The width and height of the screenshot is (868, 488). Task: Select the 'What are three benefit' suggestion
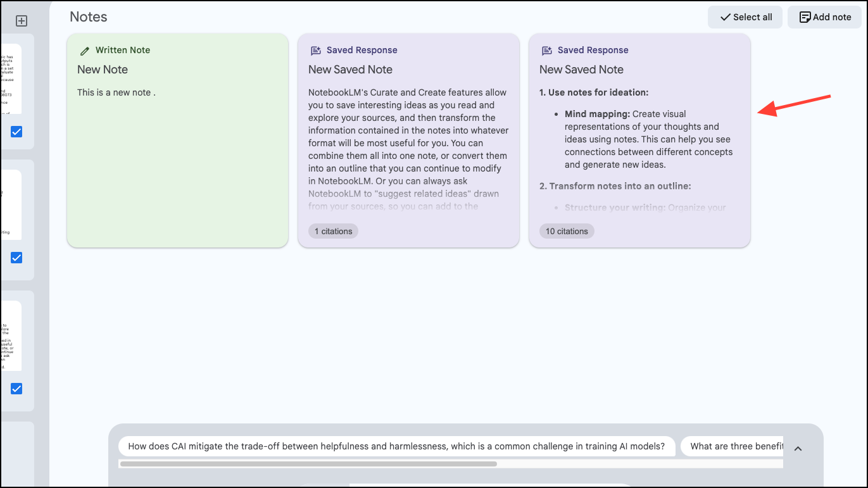coord(733,446)
